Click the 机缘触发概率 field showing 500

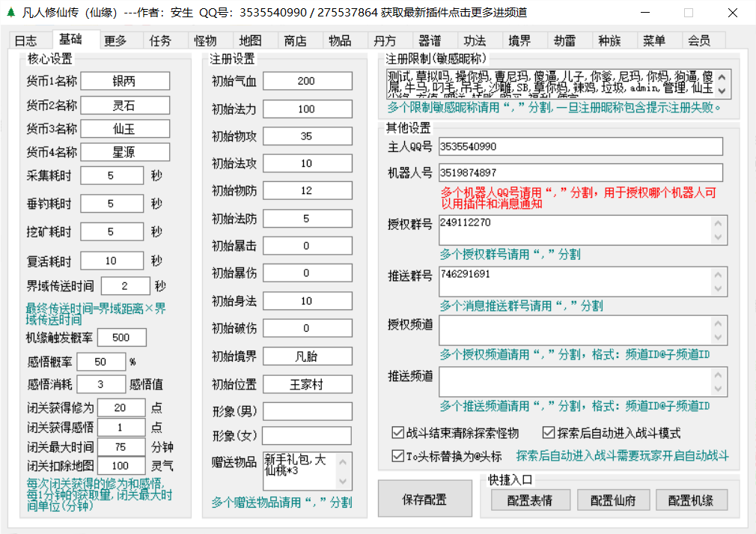point(121,338)
